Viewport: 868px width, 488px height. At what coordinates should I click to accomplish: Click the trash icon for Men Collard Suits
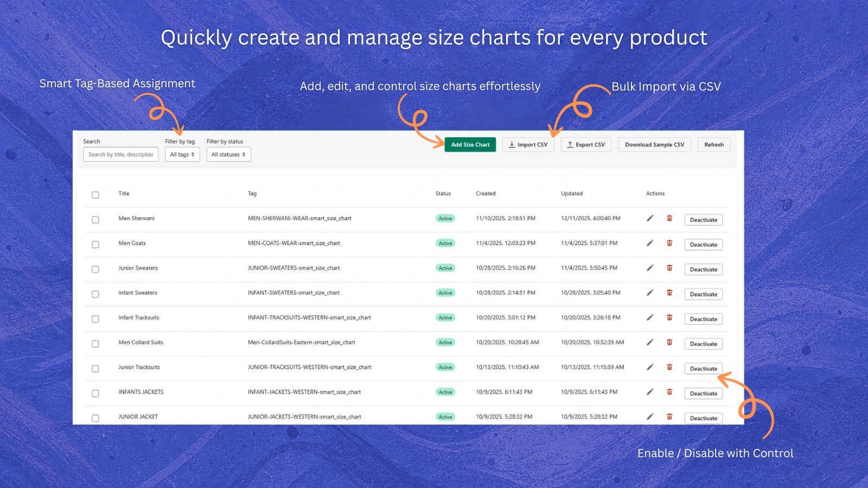tap(669, 343)
